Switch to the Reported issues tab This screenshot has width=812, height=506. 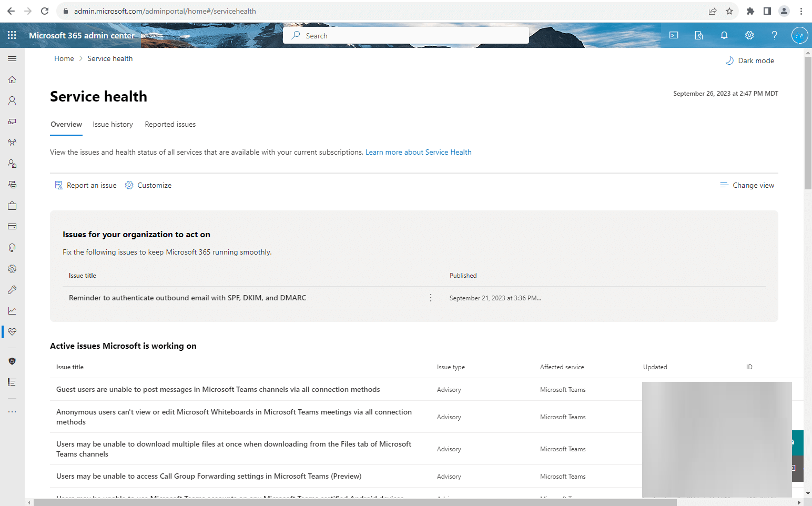[x=170, y=125]
